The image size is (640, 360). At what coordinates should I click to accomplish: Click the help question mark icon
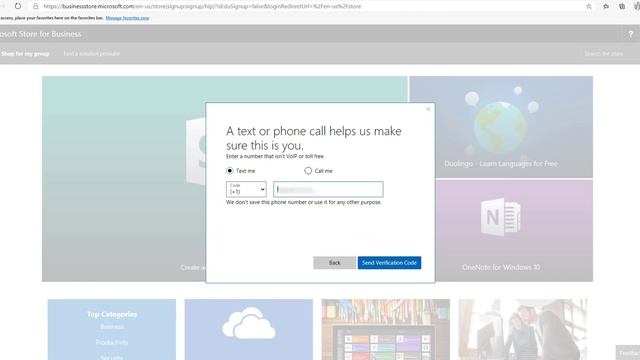[631, 34]
